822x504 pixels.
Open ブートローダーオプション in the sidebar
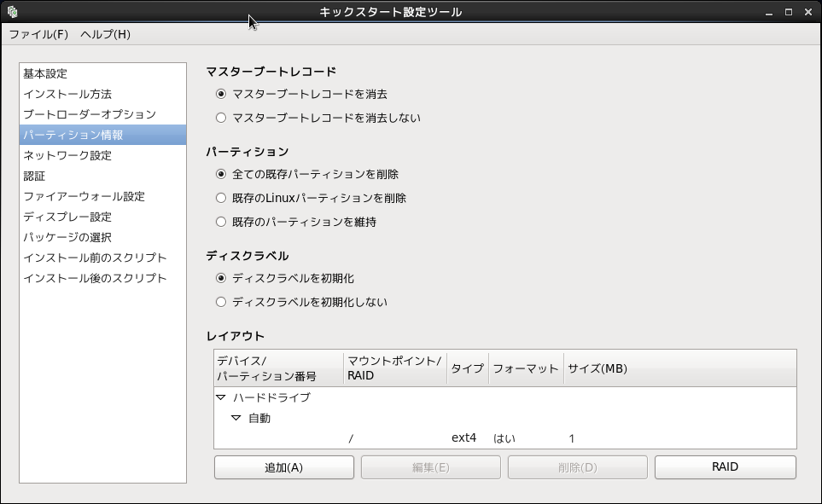[x=90, y=114]
